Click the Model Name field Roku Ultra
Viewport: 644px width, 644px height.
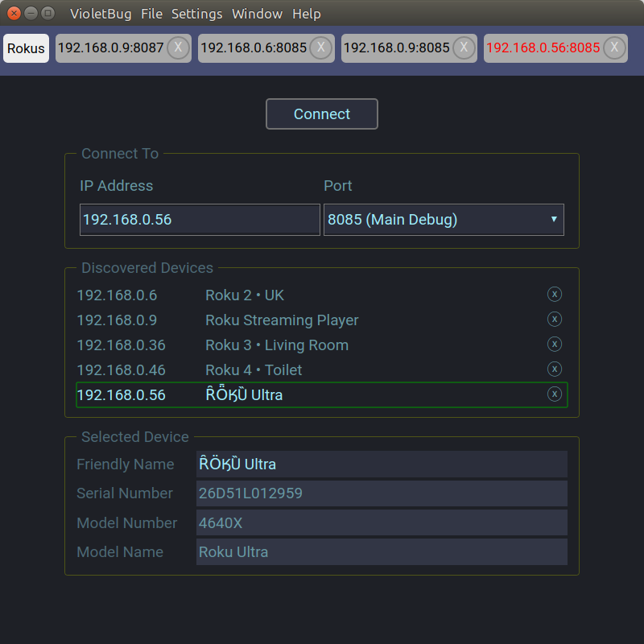pos(382,552)
